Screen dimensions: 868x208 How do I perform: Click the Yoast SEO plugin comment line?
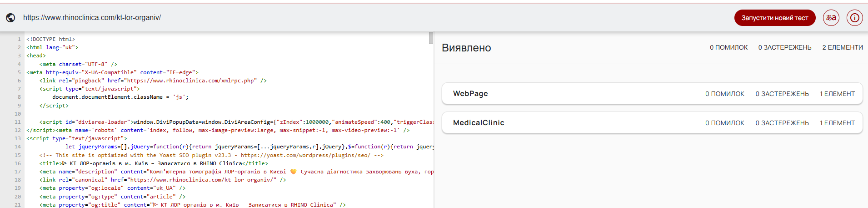(211, 155)
